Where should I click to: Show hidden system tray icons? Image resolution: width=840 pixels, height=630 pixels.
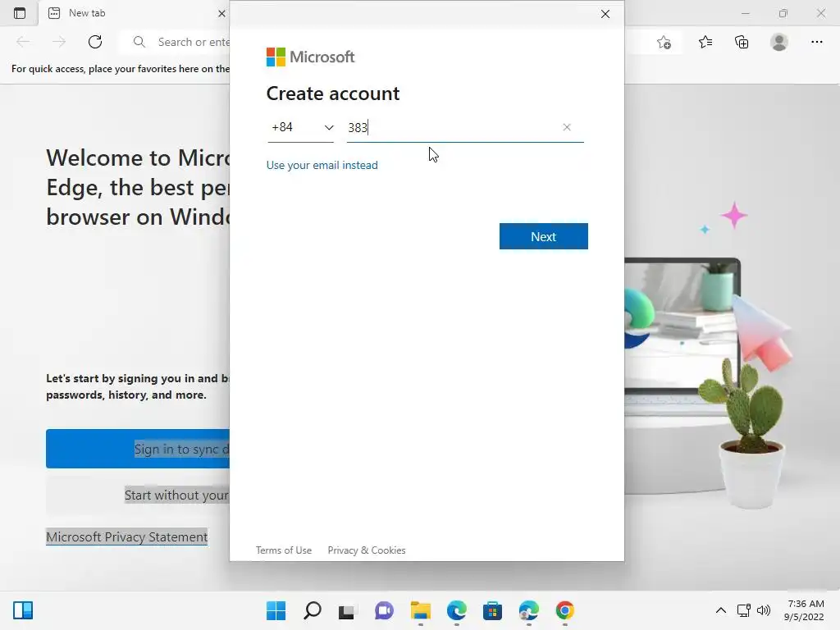coord(721,610)
